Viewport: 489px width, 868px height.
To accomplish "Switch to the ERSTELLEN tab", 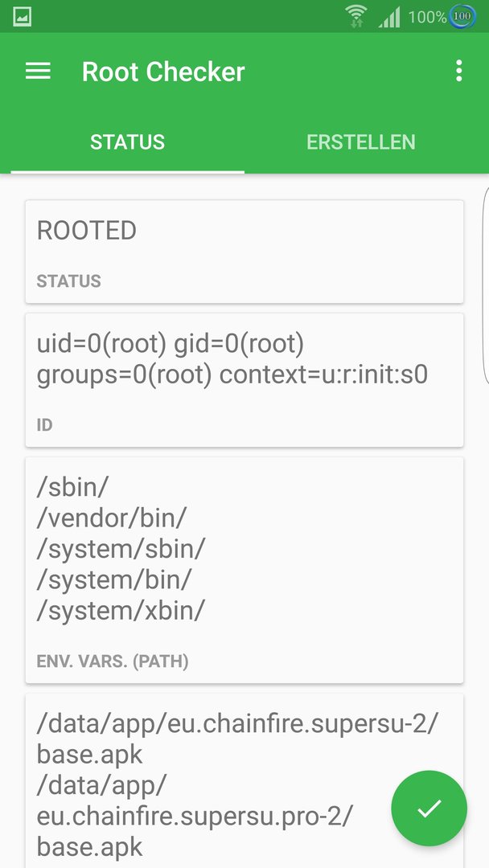I will point(360,141).
